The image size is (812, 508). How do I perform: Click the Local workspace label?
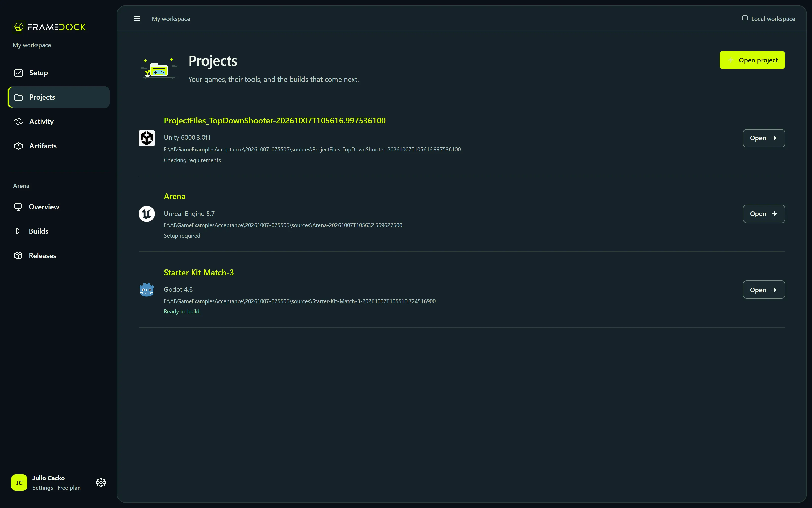(x=773, y=19)
